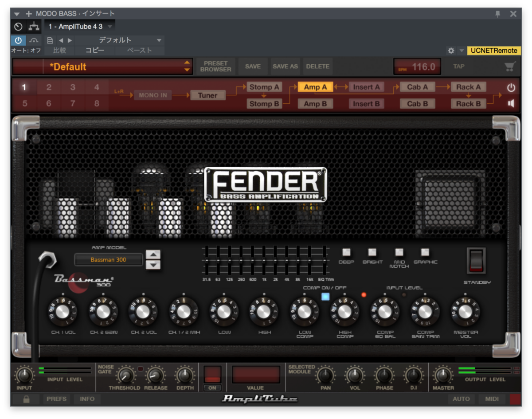532x419 pixels.
Task: Open the Rack B module
Action: pos(469,104)
